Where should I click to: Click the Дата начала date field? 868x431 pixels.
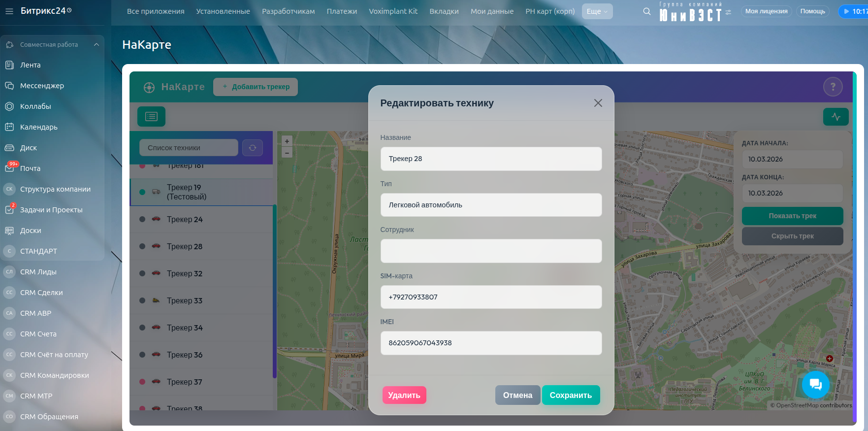(x=792, y=159)
